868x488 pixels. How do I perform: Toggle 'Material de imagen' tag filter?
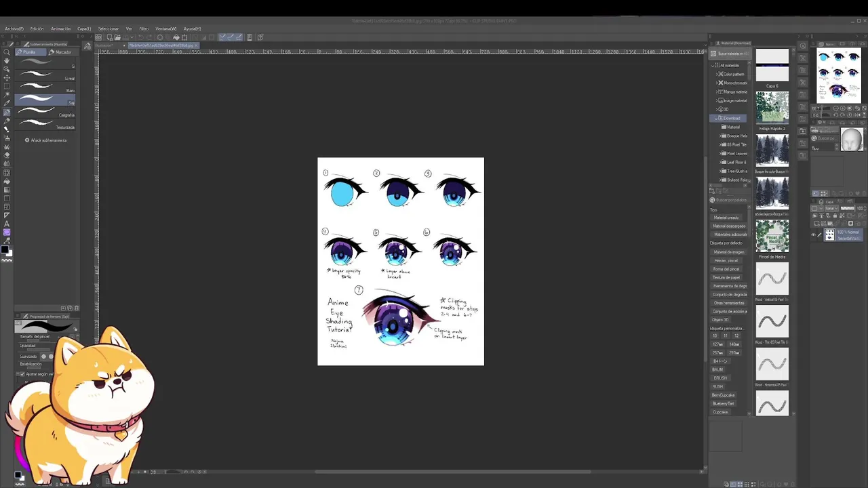pos(729,251)
